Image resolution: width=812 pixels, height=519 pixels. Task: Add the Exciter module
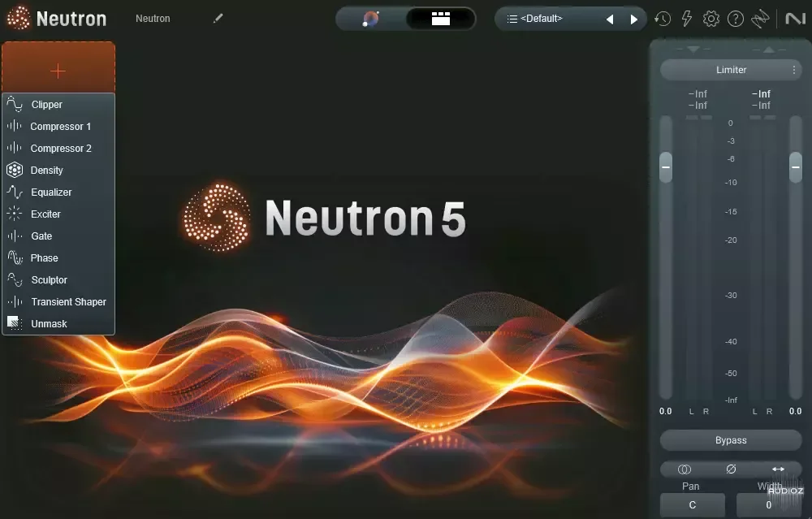point(58,214)
